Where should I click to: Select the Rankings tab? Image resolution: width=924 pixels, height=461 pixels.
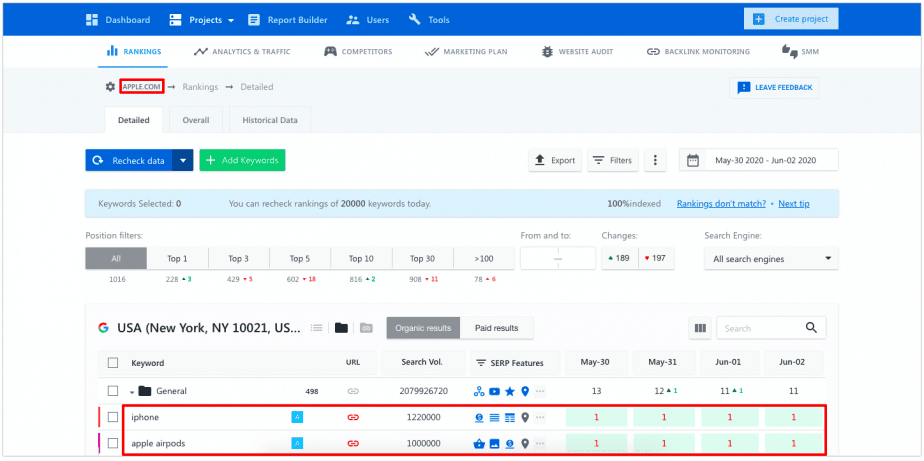tap(133, 51)
